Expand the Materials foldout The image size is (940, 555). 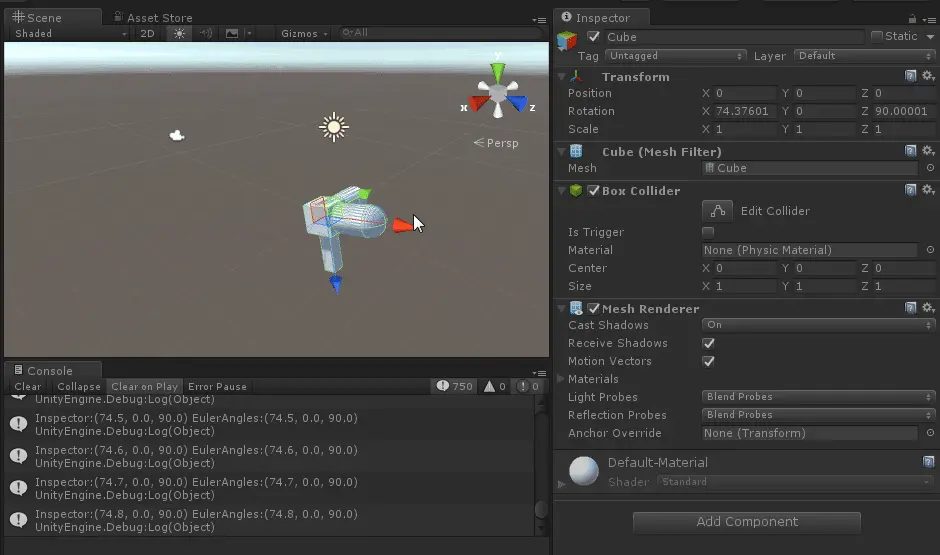(562, 379)
